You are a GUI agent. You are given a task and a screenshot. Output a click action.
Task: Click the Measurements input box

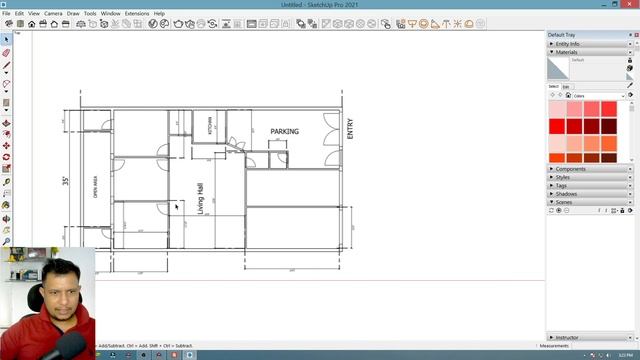pos(604,346)
